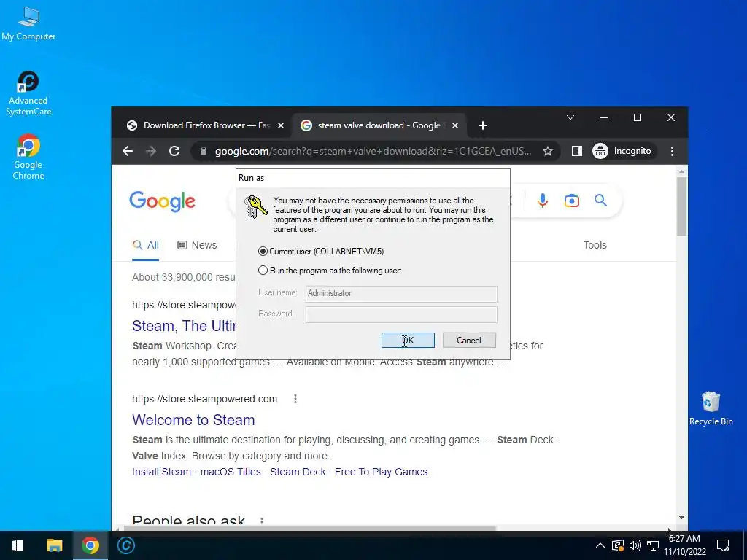Reload the Google search page
Screen dimensions: 747x560
click(174, 151)
